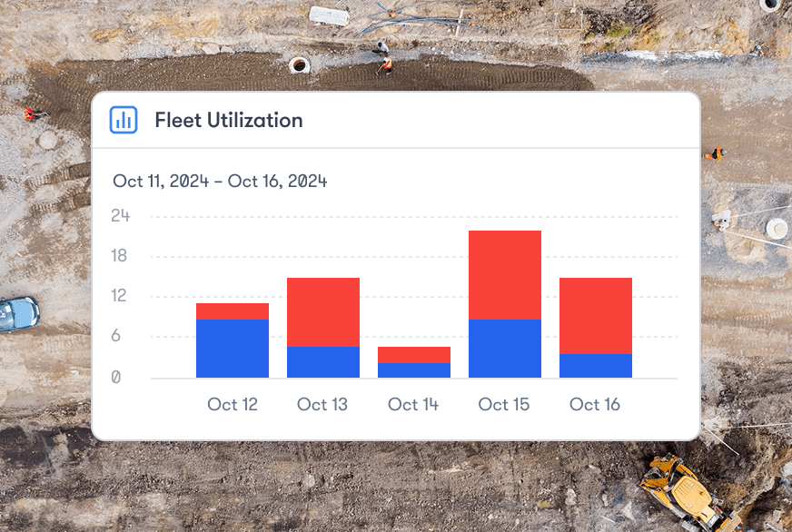Click the blue segment of Oct 12 bar

pos(233,349)
